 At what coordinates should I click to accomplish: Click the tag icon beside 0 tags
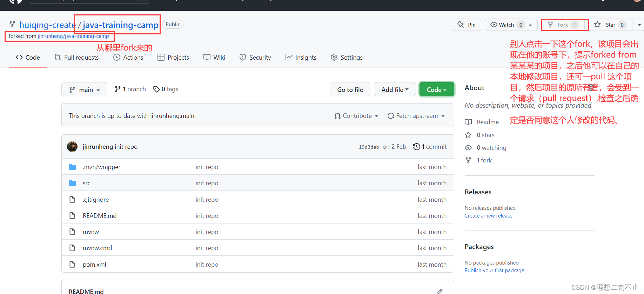pos(156,89)
